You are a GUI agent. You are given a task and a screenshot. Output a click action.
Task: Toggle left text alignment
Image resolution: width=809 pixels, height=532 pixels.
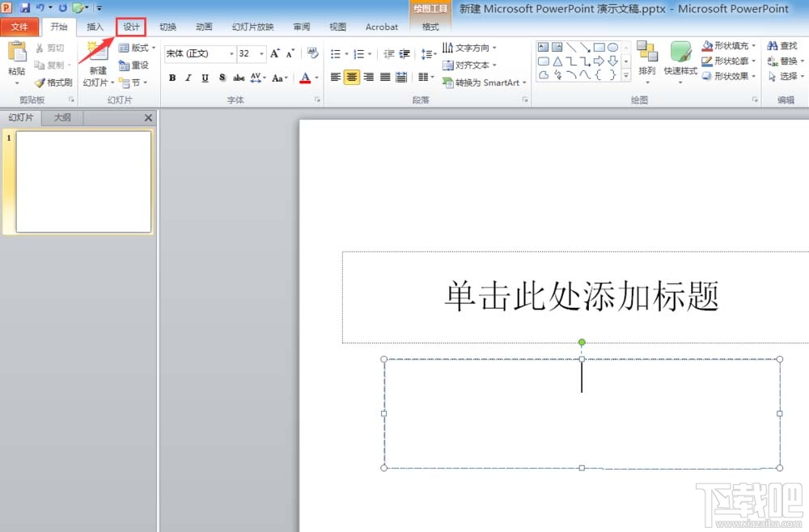tap(335, 77)
